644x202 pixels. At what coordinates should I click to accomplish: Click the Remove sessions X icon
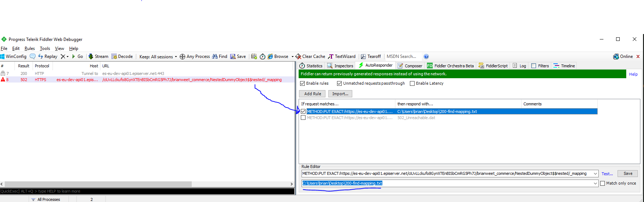(63, 56)
